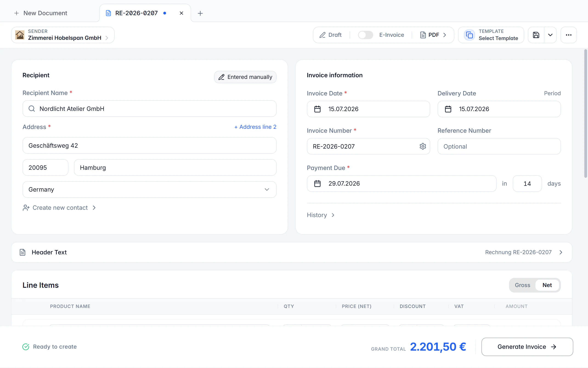588x368 pixels.
Task: Open the Invoice Date calendar icon
Action: click(317, 109)
